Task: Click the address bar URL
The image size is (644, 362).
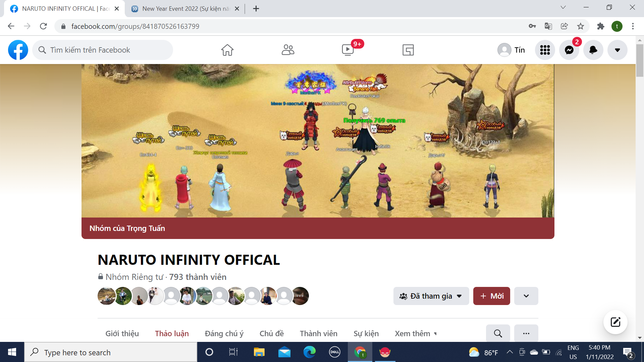Action: pos(135,26)
